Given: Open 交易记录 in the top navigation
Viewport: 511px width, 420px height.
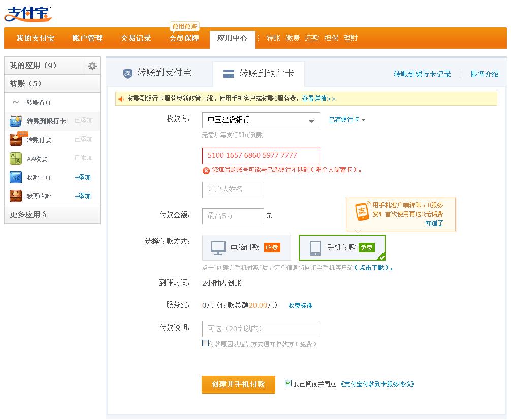Looking at the screenshot, I should coord(136,38).
